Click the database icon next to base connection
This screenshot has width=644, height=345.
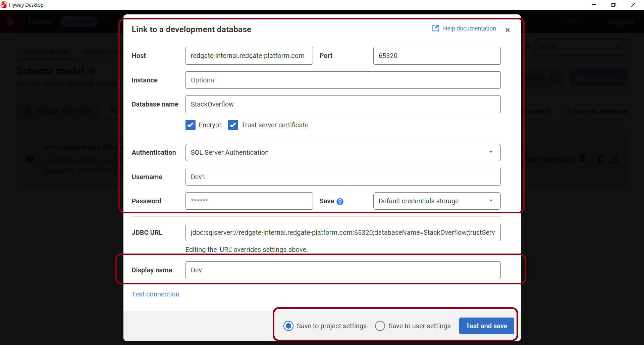click(583, 158)
